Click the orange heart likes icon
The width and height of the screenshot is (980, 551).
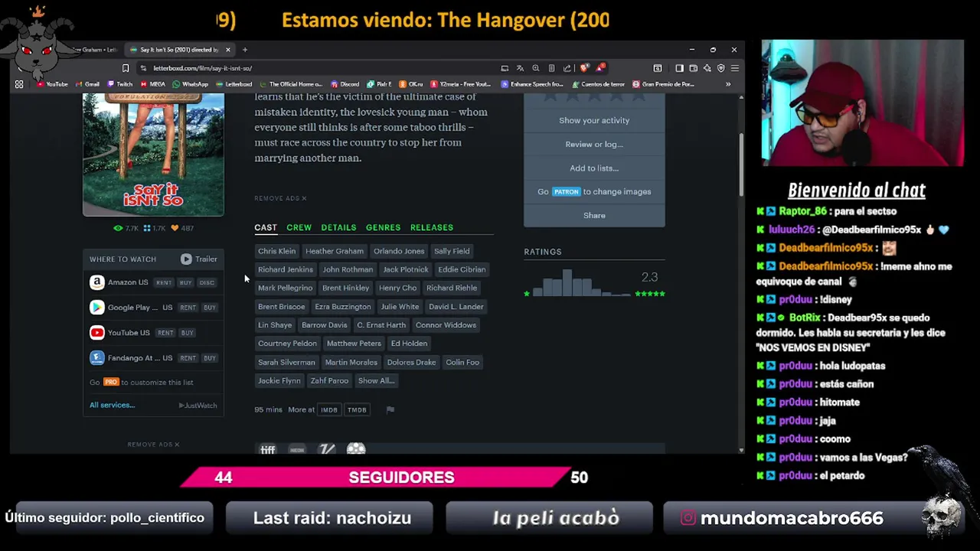click(x=175, y=228)
